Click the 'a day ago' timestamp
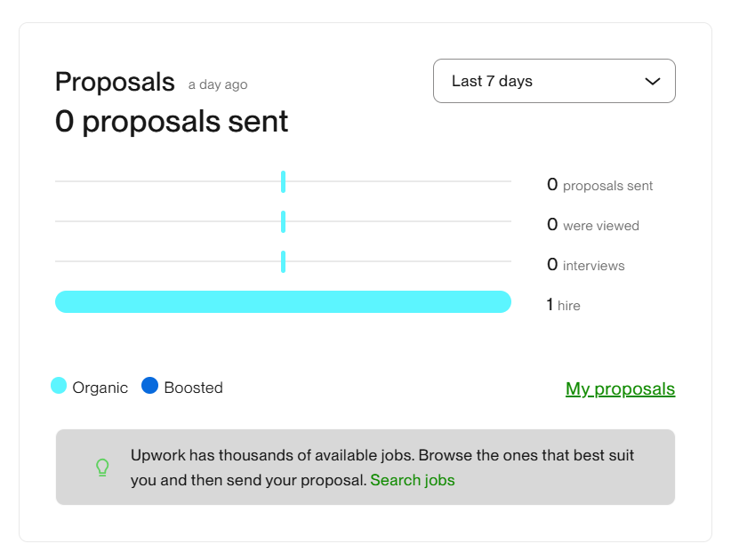The image size is (731, 560). point(218,84)
